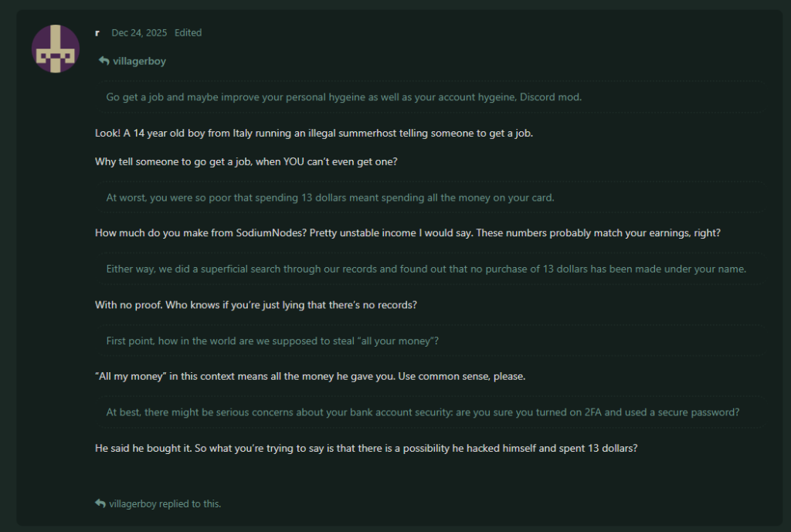Image resolution: width=791 pixels, height=532 pixels.
Task: Show edit history via the 'Edited' label
Action: 188,32
